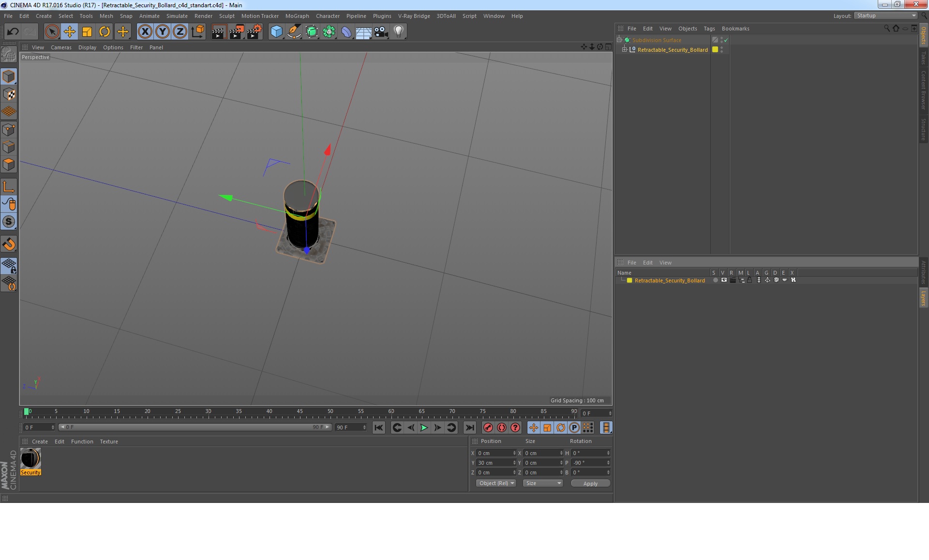
Task: Play animation forward
Action: (424, 427)
